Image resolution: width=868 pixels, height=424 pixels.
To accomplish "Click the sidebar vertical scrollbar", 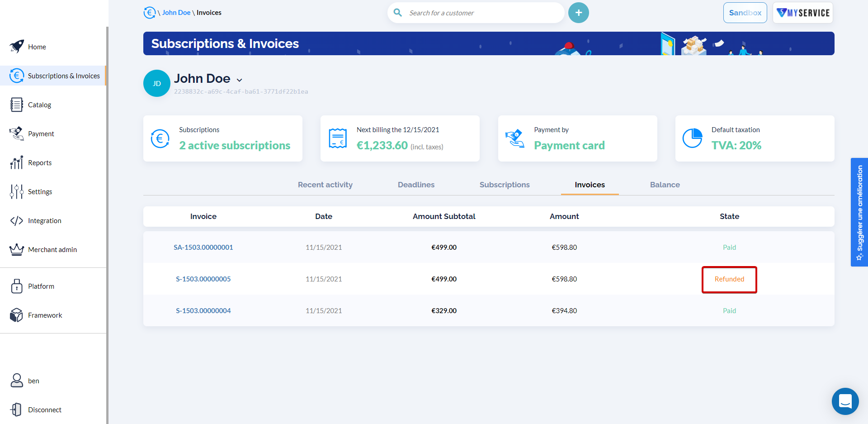I will coord(107,225).
